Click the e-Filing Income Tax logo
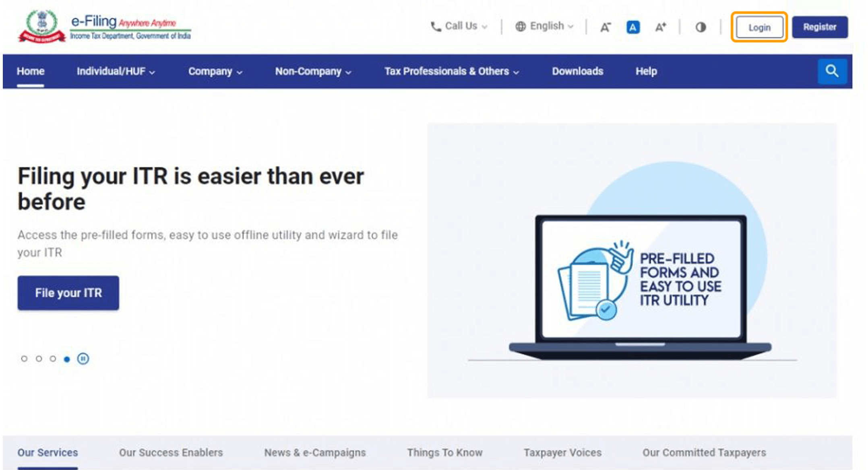 [105, 27]
